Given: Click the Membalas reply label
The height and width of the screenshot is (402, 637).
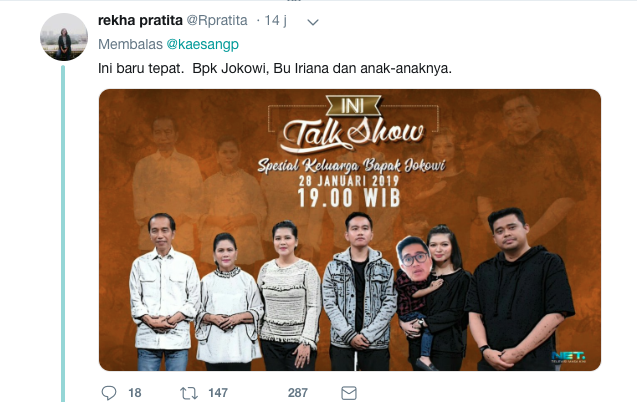Looking at the screenshot, I should (x=130, y=44).
